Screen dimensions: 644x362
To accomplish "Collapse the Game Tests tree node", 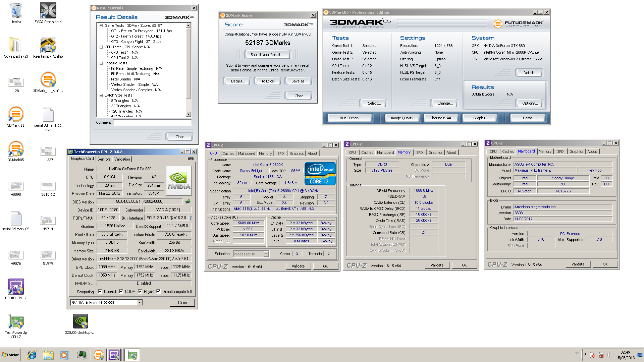I will click(101, 25).
